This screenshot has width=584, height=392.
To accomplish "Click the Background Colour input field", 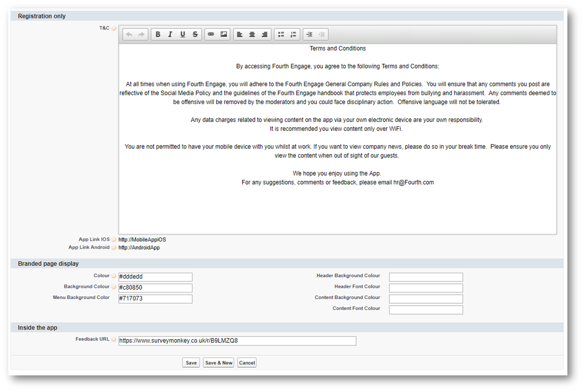I will point(155,288).
